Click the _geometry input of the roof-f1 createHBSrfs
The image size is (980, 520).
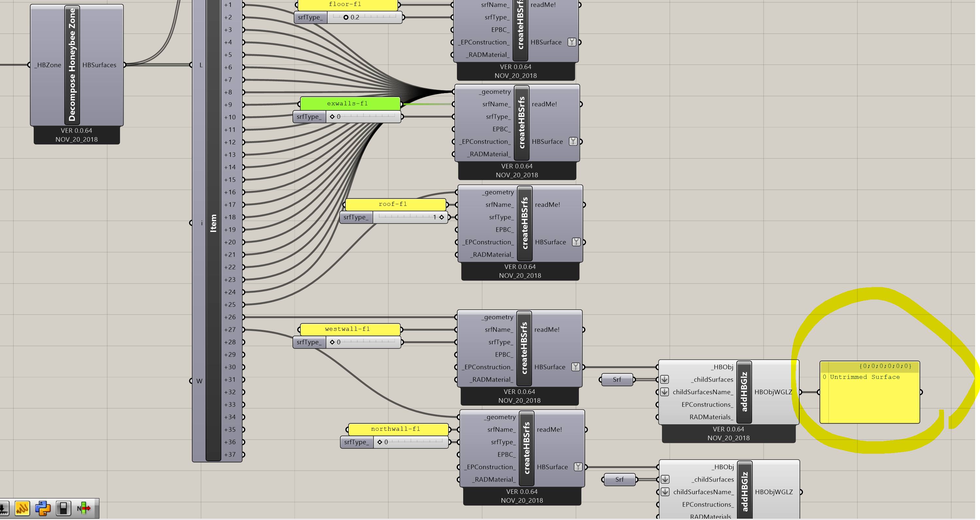(x=498, y=192)
